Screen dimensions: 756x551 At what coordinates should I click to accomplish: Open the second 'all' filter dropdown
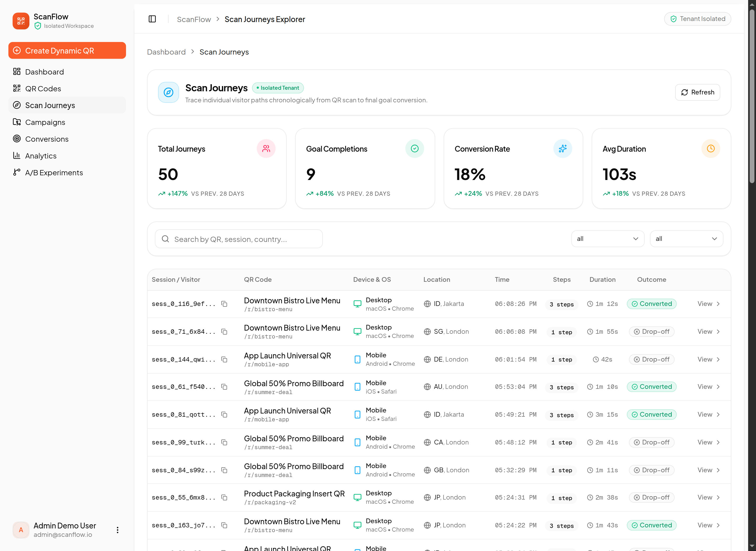[x=686, y=239]
